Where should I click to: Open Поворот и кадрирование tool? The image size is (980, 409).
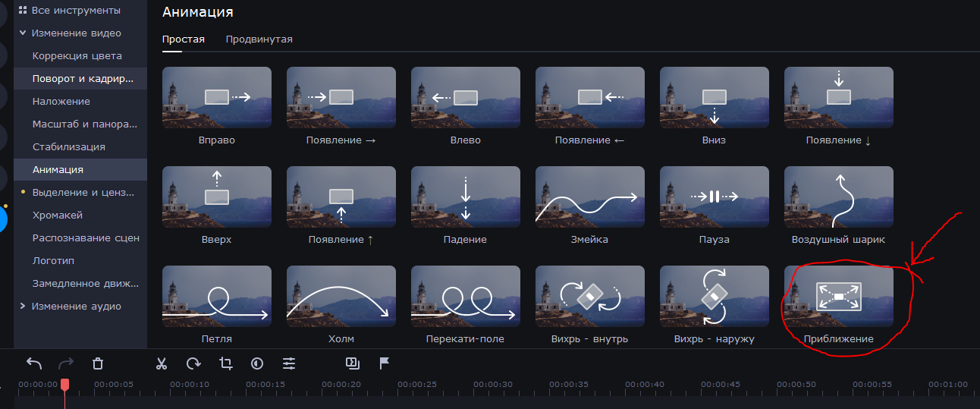point(80,79)
